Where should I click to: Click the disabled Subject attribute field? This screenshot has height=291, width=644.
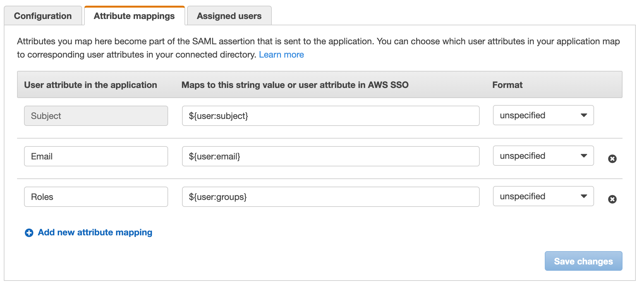[96, 116]
